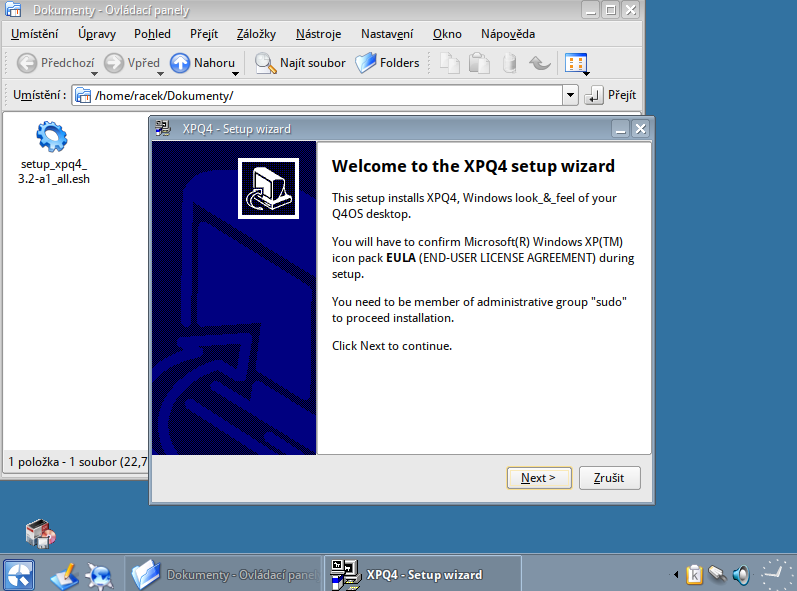Click the clock in system tray
Screen dimensions: 797x591
coord(776,575)
